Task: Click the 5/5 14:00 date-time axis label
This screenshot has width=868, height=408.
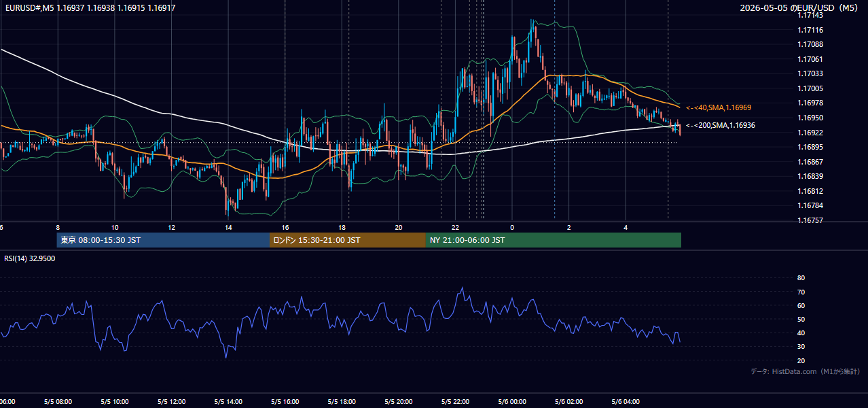Action: pyautogui.click(x=228, y=402)
